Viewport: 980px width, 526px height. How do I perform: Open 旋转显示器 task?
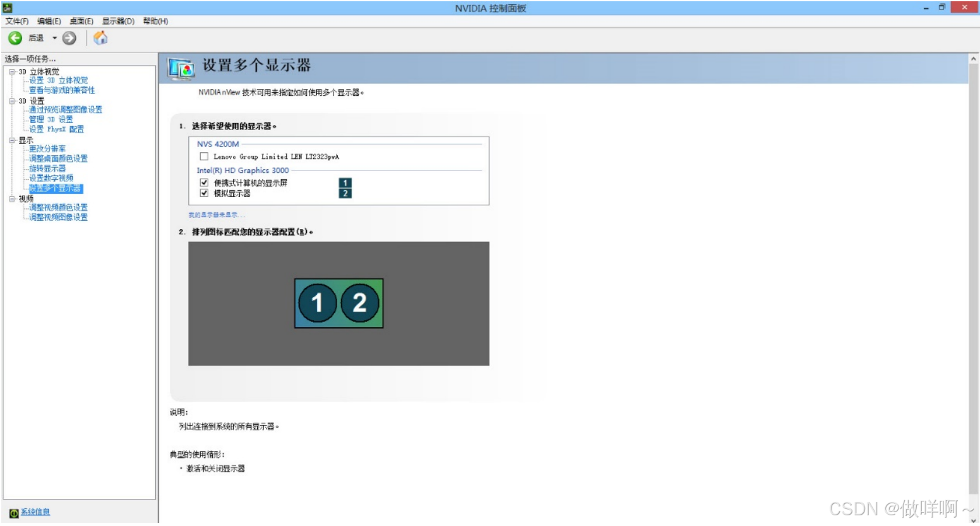click(x=47, y=169)
